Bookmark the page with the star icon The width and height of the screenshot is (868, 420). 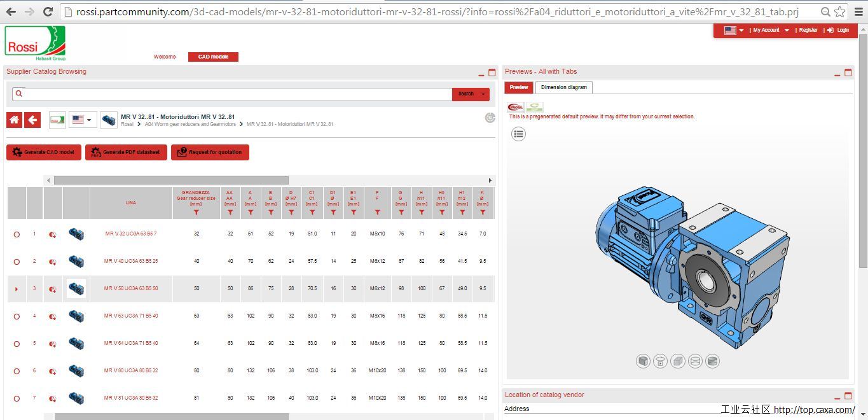840,11
